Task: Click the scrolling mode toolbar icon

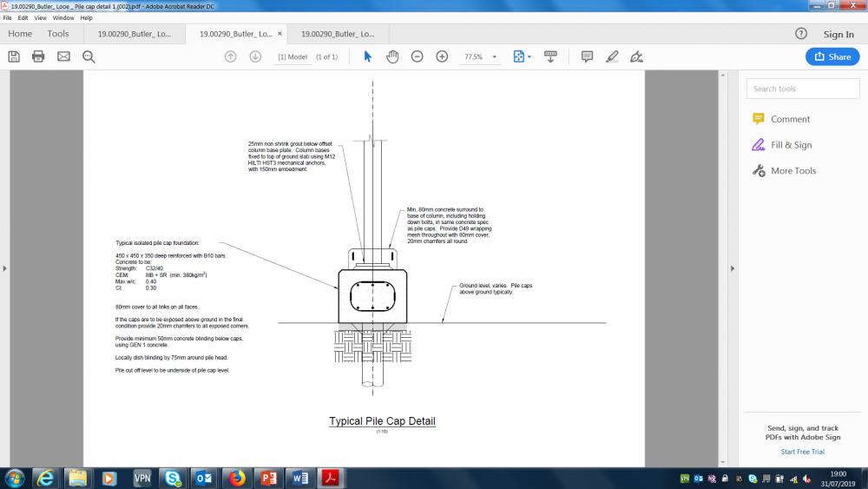Action: tap(550, 56)
